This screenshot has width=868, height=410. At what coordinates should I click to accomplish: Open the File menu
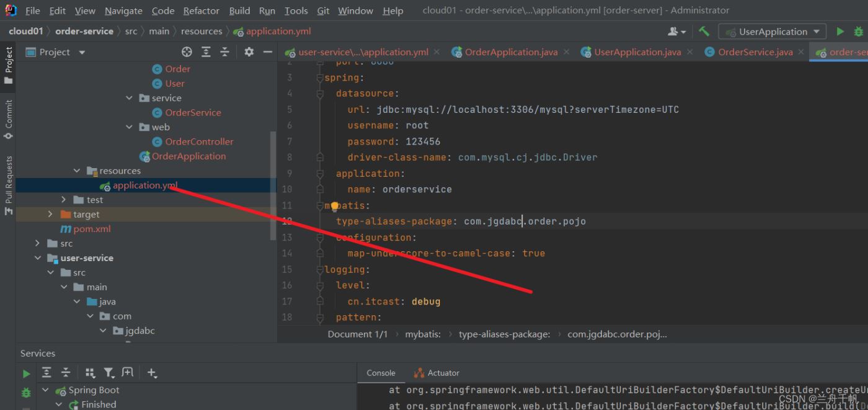coord(33,11)
